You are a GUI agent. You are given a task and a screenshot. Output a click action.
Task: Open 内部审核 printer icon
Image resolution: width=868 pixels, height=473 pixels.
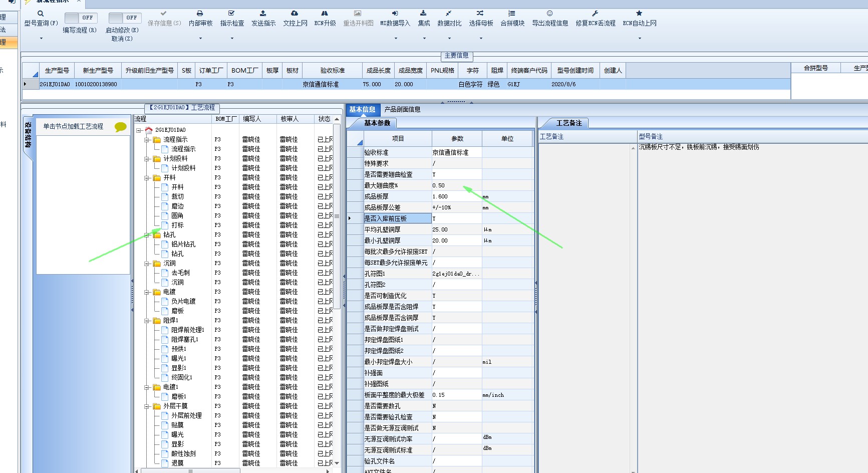[x=200, y=14]
